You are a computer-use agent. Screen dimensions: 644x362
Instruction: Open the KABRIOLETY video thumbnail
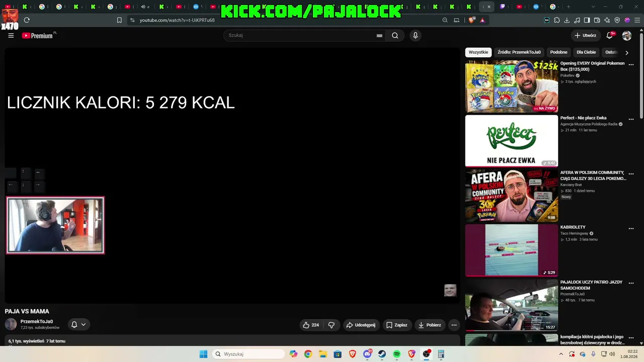pos(512,250)
